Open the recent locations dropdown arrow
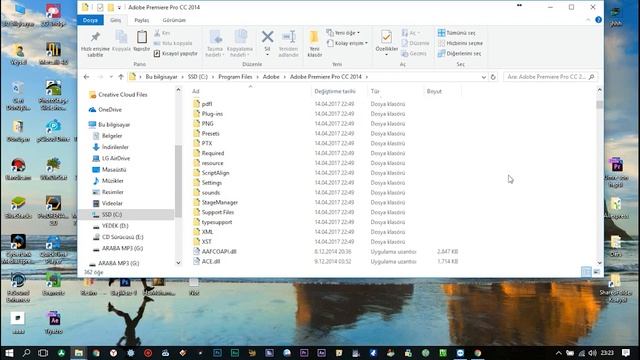This screenshot has height=360, width=640. tap(111, 77)
